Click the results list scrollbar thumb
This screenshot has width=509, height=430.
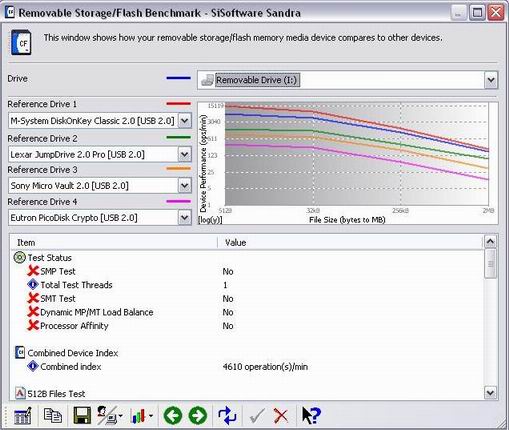pos(490,263)
